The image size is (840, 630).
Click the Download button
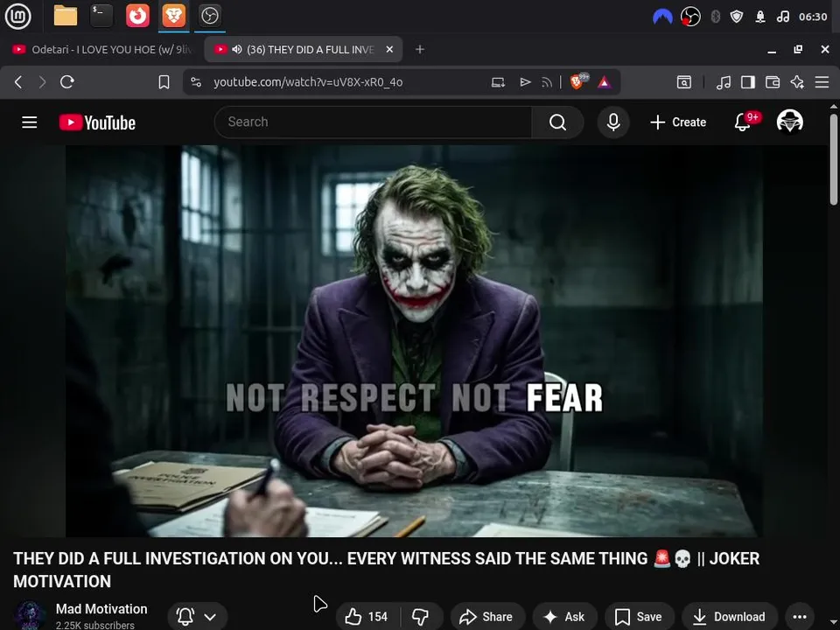730,617
